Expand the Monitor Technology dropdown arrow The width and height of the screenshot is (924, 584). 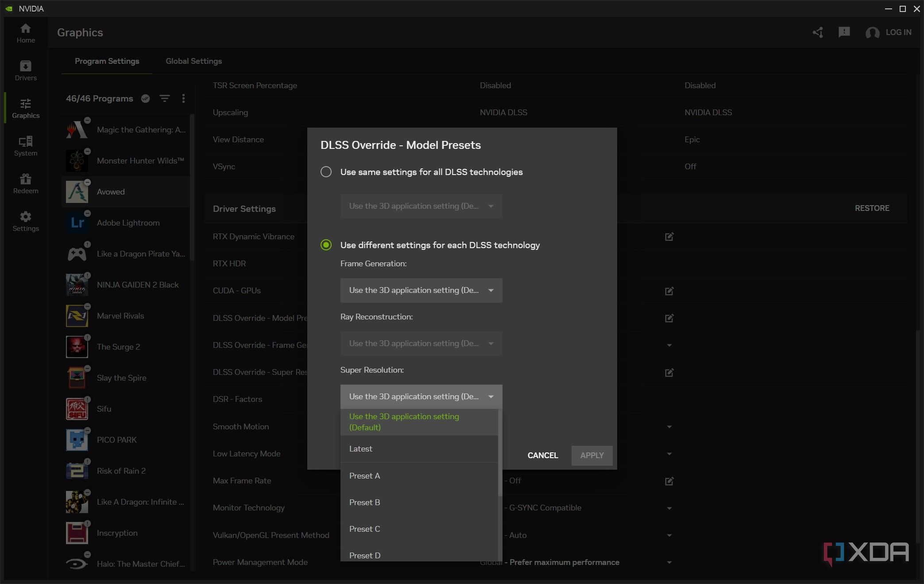pyautogui.click(x=669, y=508)
